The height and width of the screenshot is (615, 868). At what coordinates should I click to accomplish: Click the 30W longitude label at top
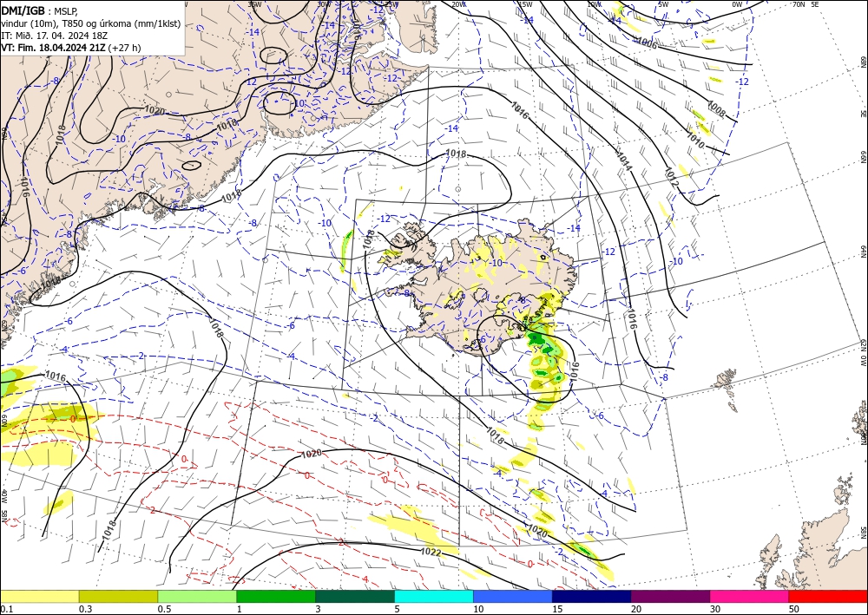click(x=324, y=4)
